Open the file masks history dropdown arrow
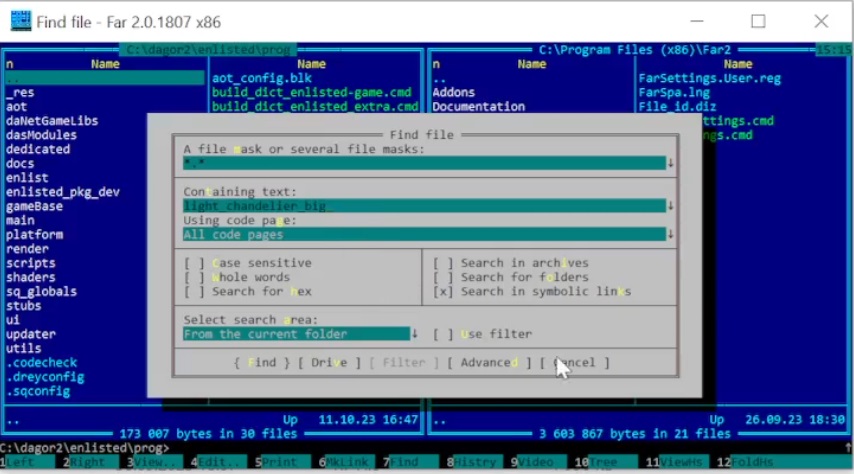 coord(671,163)
